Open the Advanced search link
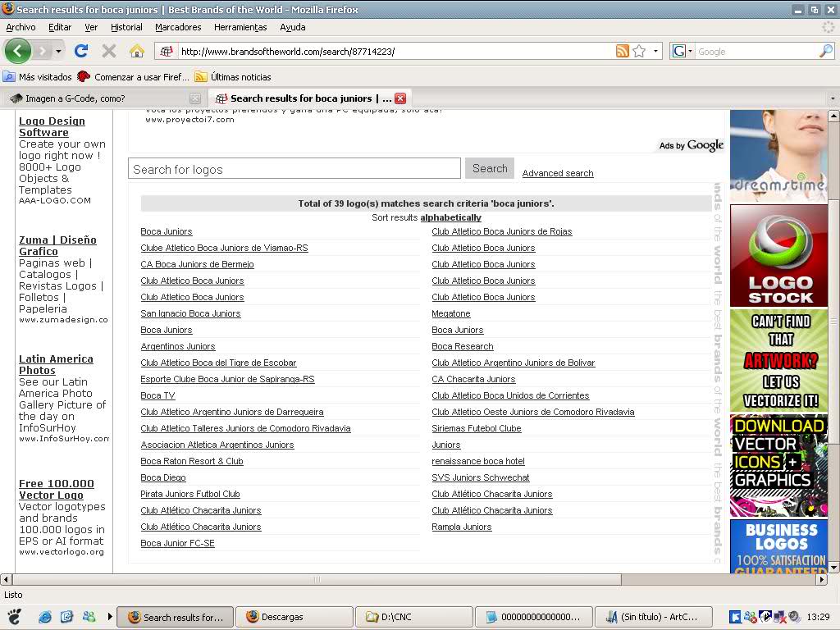Viewport: 840px width, 630px height. click(x=558, y=173)
